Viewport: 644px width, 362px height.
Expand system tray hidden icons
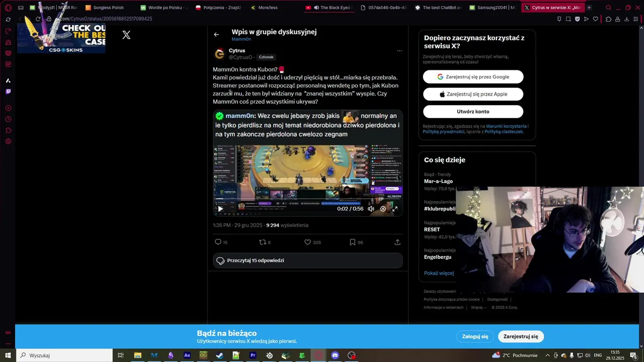(548, 355)
